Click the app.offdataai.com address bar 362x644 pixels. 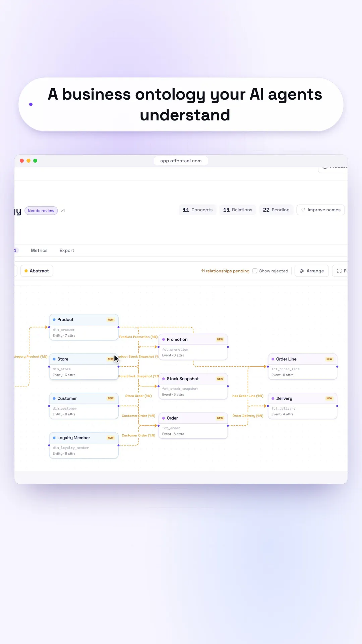pyautogui.click(x=181, y=161)
